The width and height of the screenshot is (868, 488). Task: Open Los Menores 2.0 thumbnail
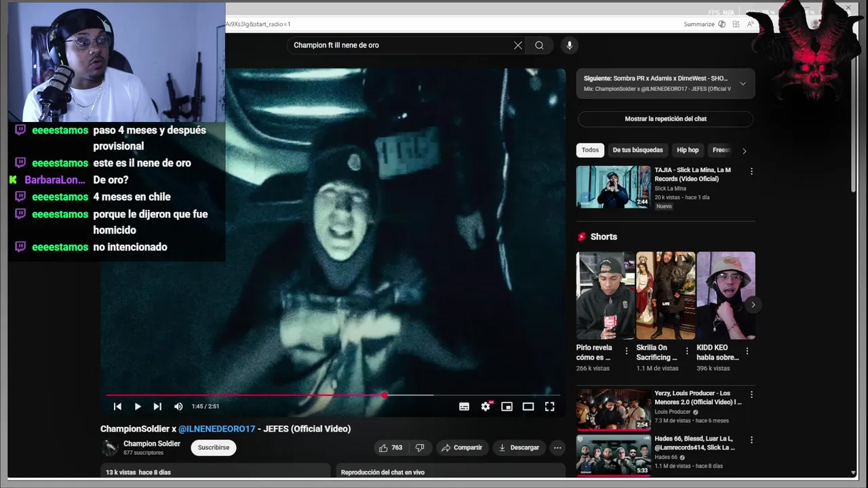pos(613,409)
